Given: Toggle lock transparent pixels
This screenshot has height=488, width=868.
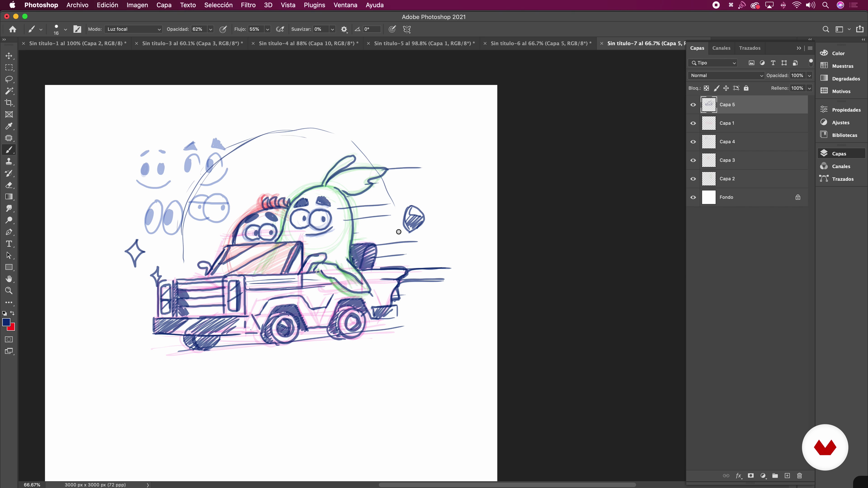Looking at the screenshot, I should point(706,88).
